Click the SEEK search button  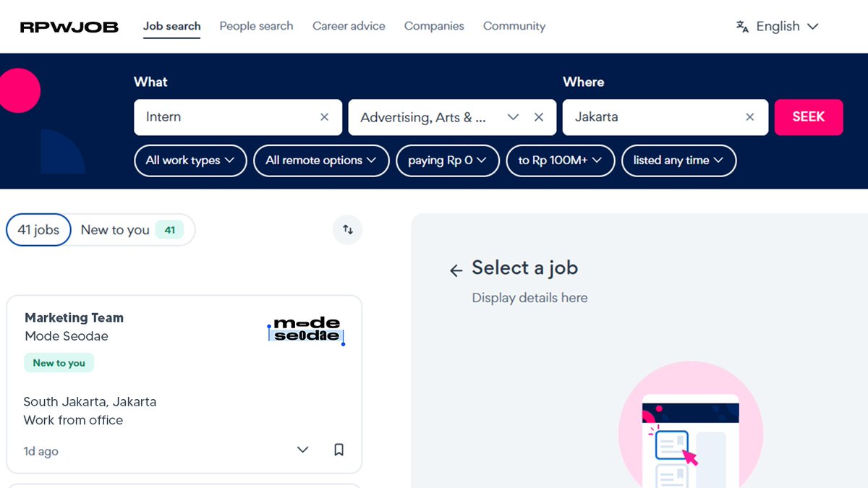809,117
